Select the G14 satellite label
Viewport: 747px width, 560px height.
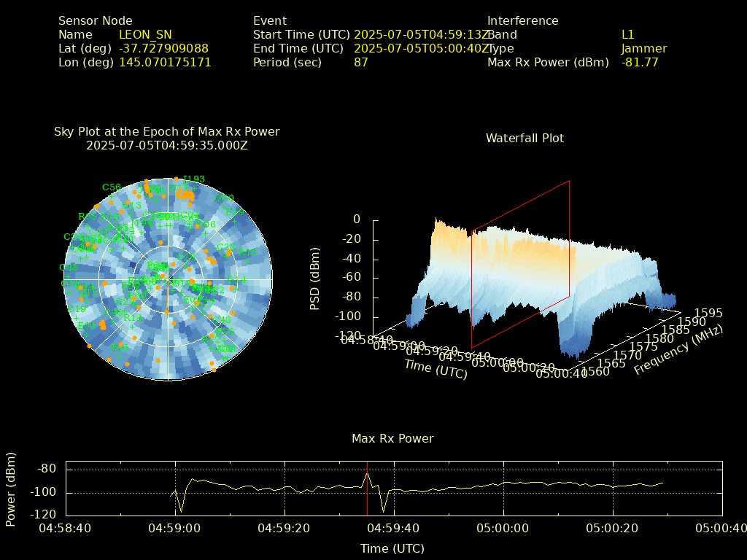pyautogui.click(x=238, y=280)
